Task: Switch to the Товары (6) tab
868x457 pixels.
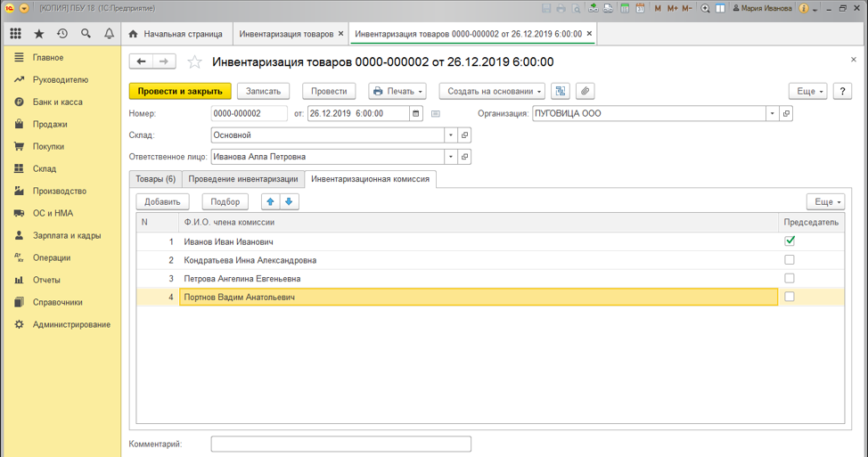Action: click(155, 179)
